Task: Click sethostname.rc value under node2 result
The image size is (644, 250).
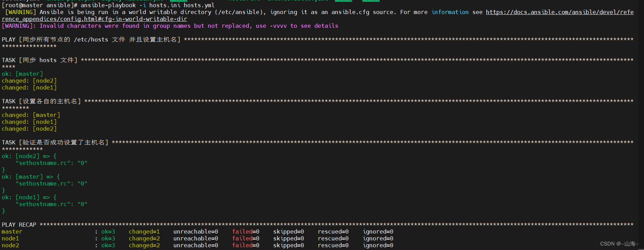Action: tap(82, 163)
